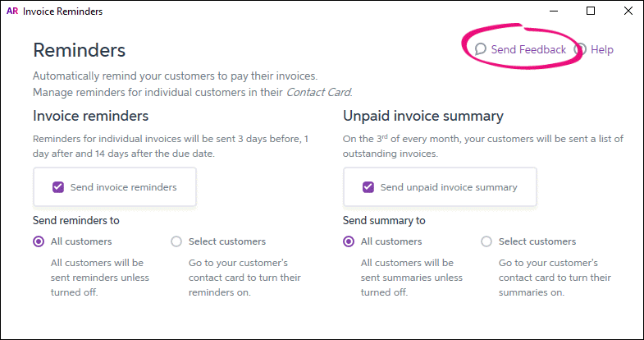
Task: Open the Help link
Action: click(x=601, y=49)
